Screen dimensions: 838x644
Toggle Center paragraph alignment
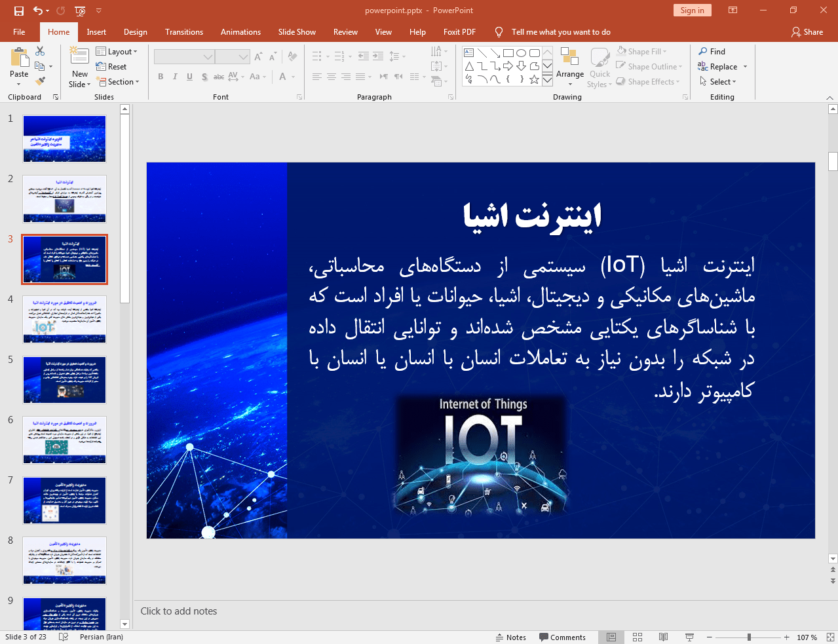click(332, 77)
